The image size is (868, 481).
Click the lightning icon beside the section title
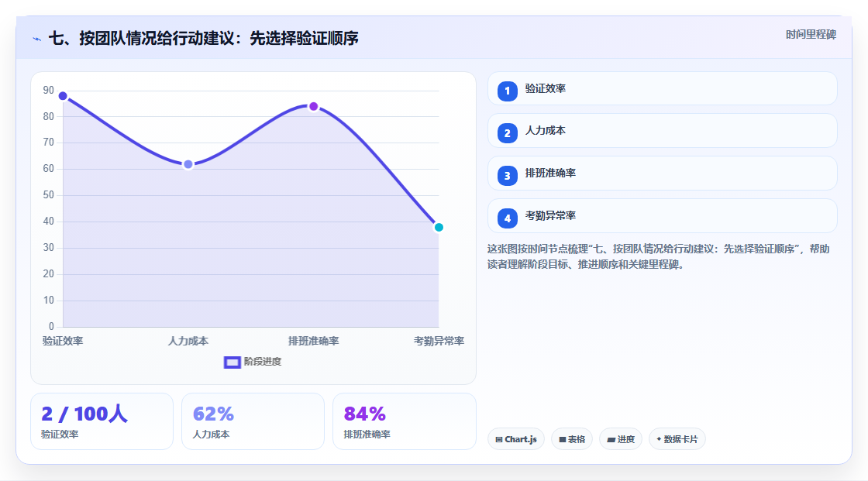pos(37,39)
